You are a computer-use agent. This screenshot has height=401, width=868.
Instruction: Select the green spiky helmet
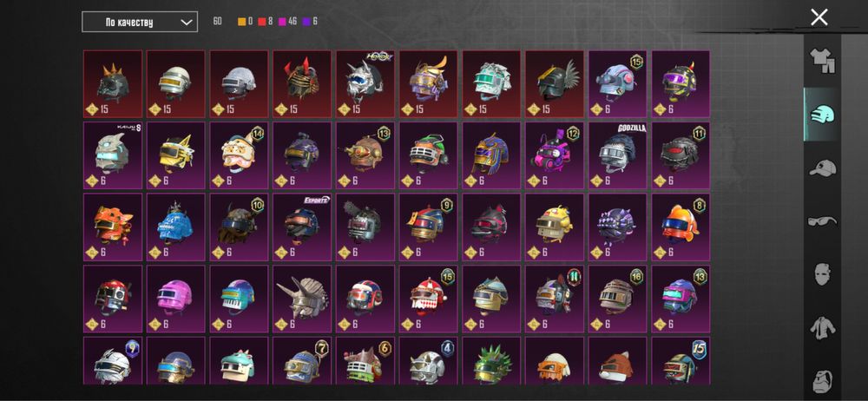[491, 360]
